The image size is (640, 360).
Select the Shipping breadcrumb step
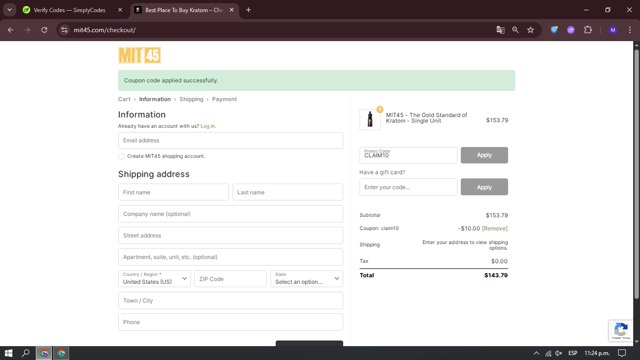click(191, 99)
